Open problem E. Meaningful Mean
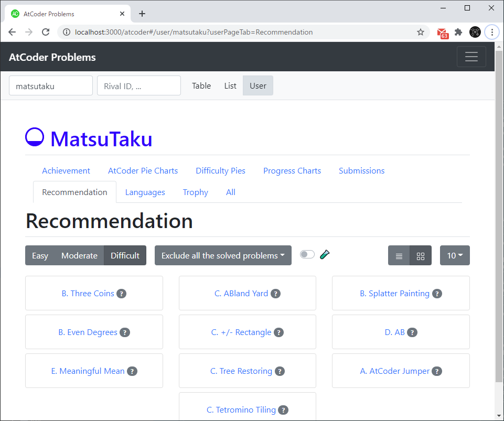 coord(88,371)
